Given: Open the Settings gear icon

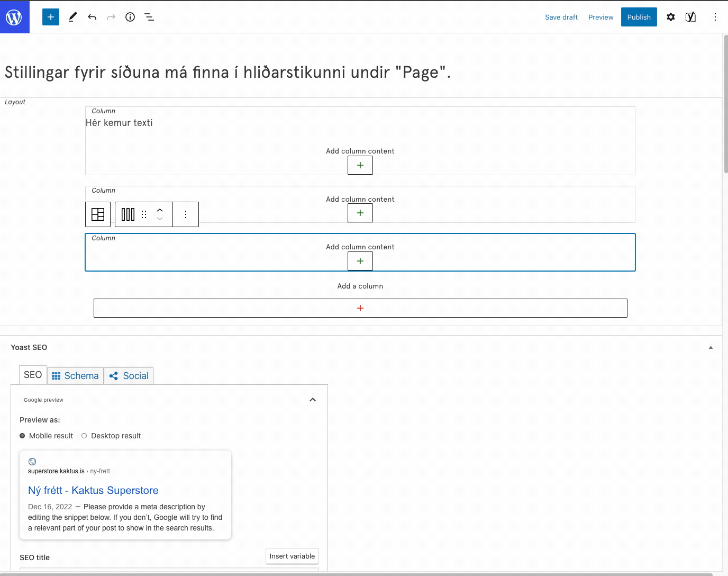Looking at the screenshot, I should pyautogui.click(x=671, y=17).
